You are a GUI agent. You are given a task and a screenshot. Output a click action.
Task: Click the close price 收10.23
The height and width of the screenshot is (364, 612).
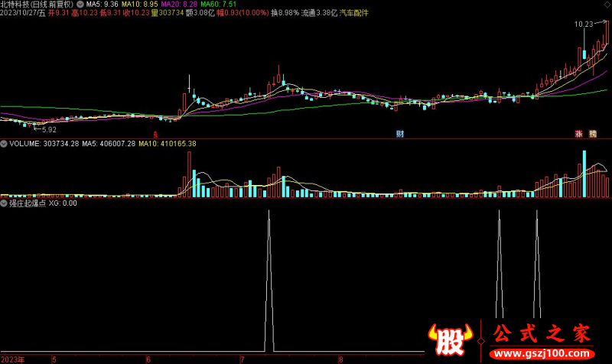136,13
